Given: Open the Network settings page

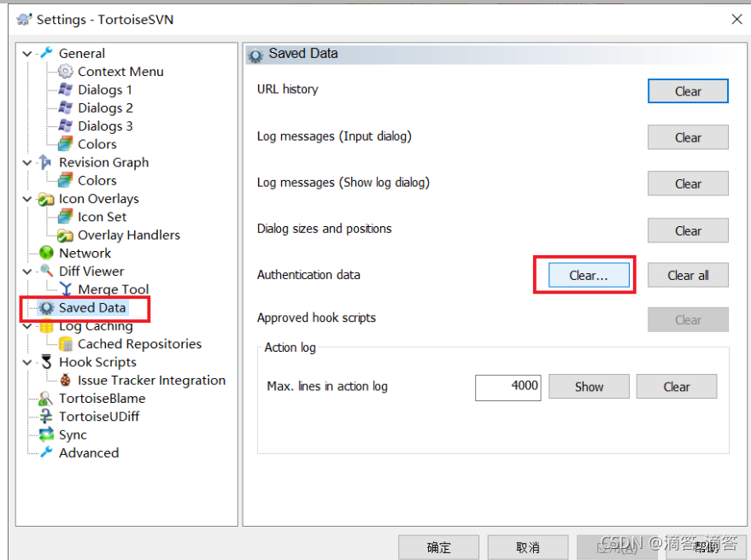Looking at the screenshot, I should tap(85, 253).
